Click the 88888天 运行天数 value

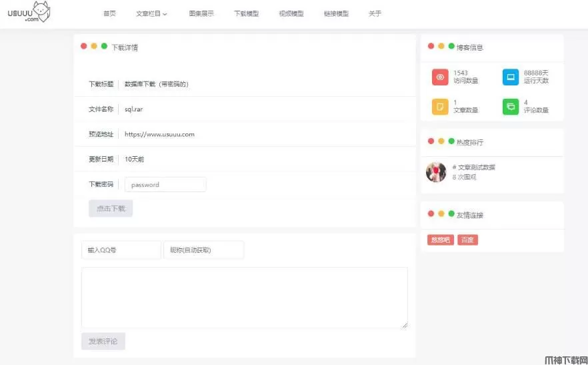point(536,73)
